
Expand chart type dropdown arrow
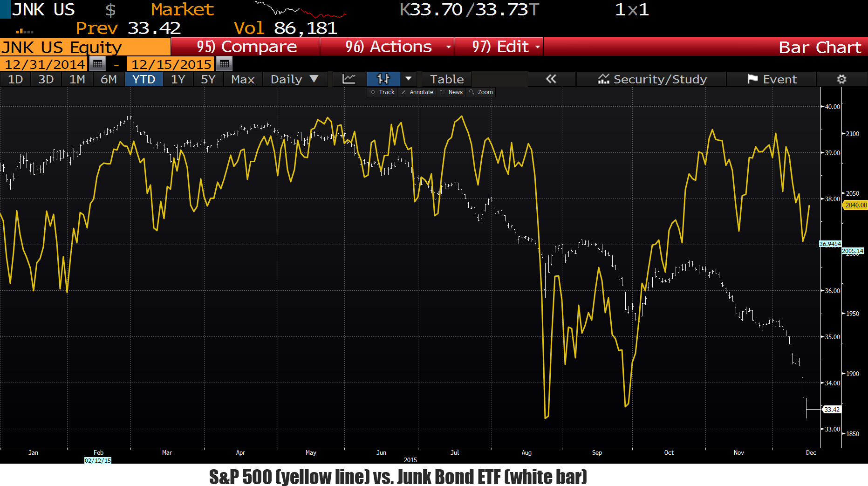tap(409, 79)
